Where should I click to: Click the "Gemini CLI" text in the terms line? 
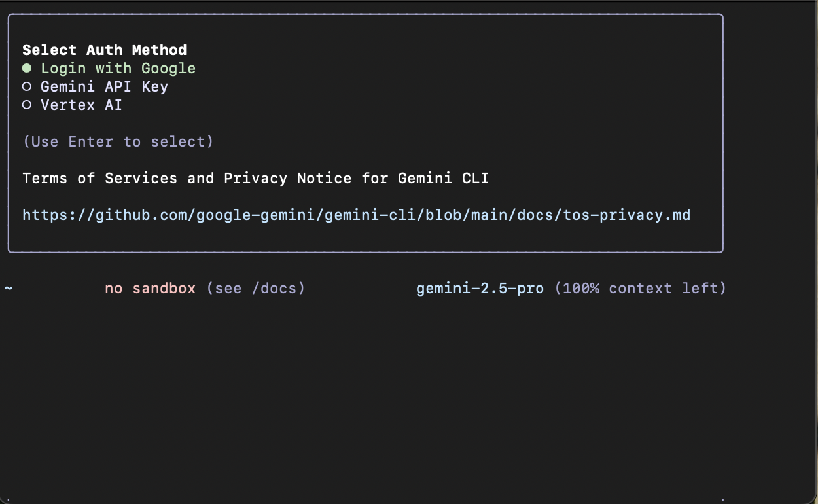(443, 178)
